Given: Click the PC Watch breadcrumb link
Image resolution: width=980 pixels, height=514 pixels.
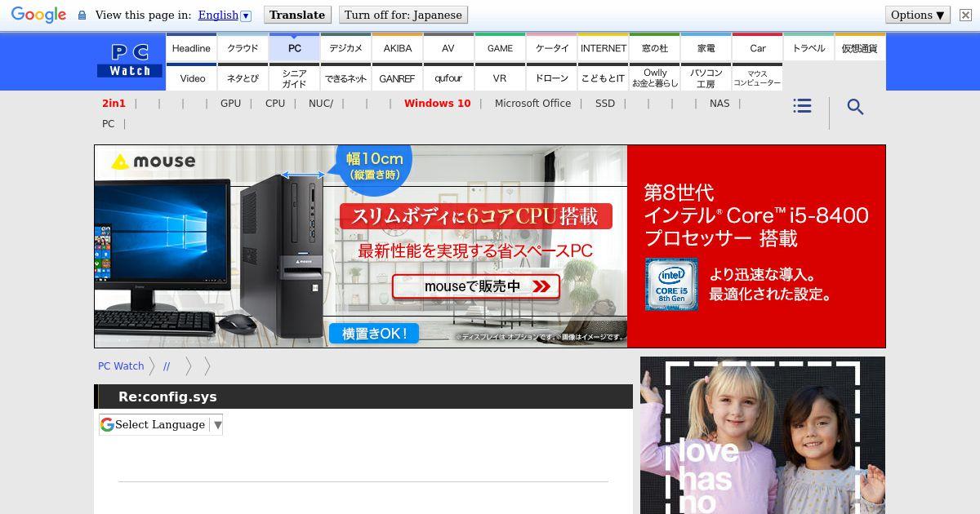Looking at the screenshot, I should tap(121, 366).
